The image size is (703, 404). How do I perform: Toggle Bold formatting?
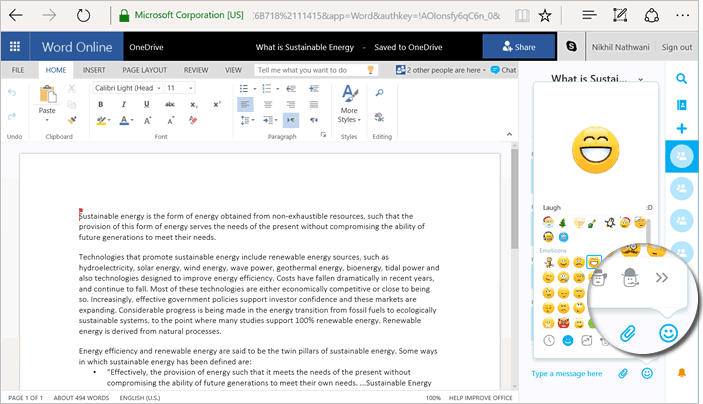pos(100,104)
